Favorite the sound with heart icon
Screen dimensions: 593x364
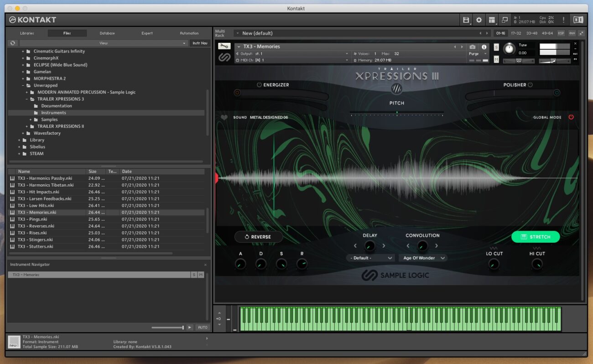[224, 117]
